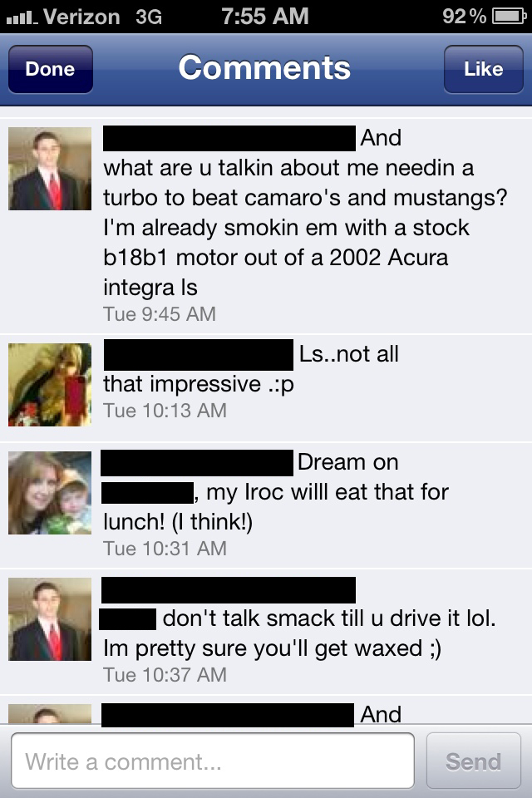Viewport: 532px width, 798px height.
Task: Tap the redacted name before "Dream on"
Action: (x=197, y=463)
